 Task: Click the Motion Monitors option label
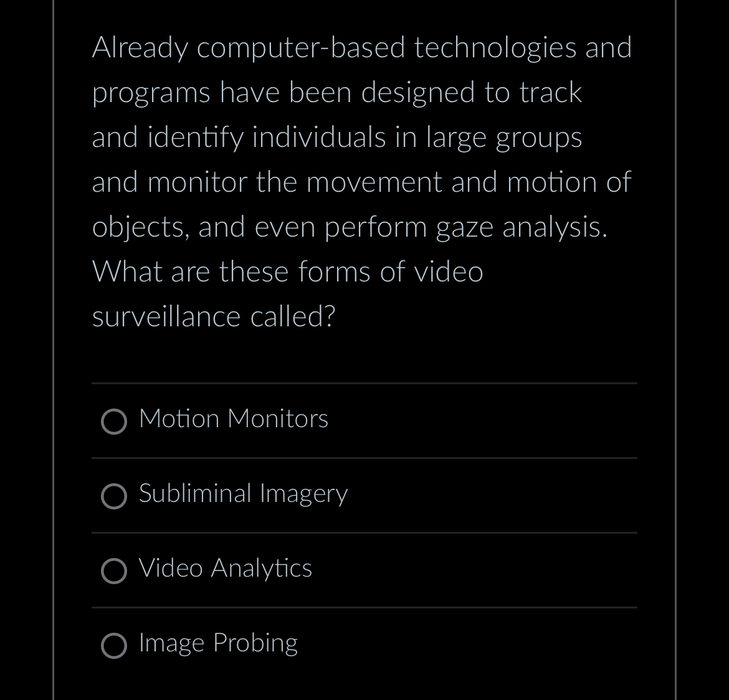(233, 419)
